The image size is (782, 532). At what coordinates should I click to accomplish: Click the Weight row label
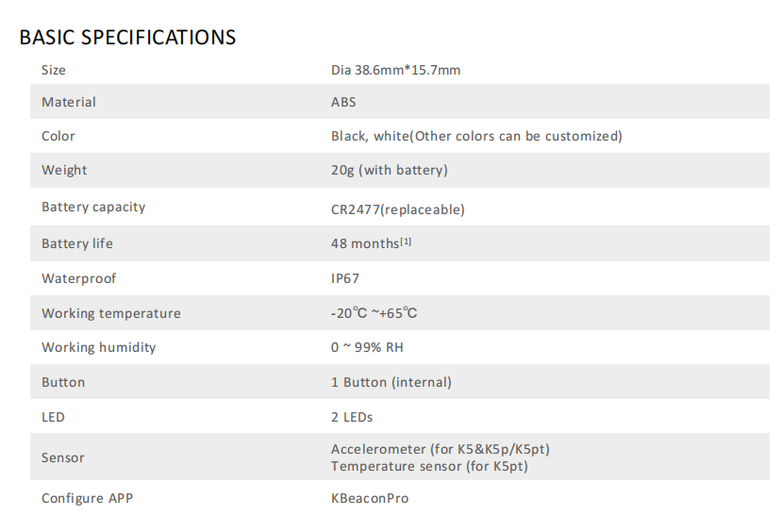64,170
